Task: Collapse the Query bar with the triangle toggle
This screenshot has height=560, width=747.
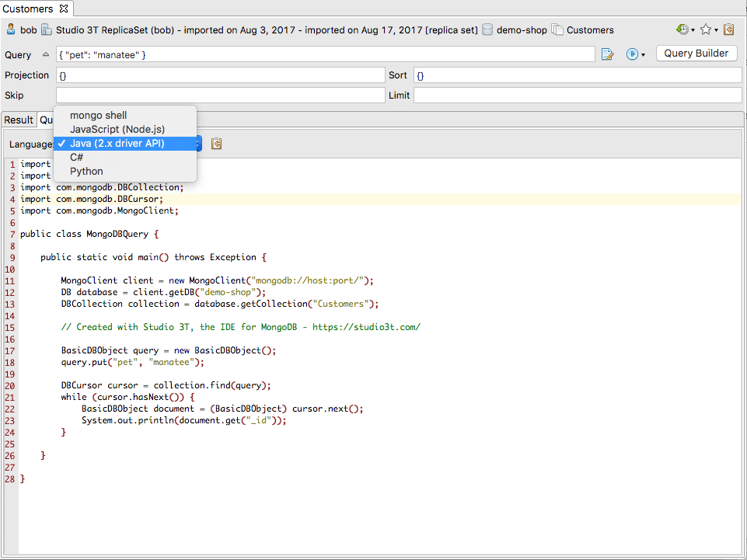Action: coord(45,54)
